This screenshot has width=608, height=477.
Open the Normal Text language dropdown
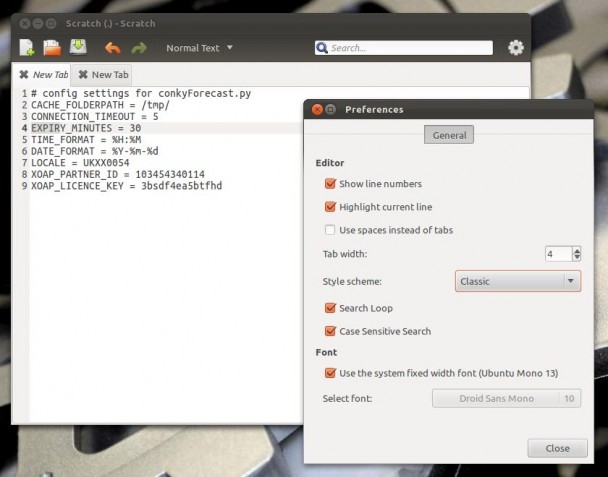(199, 48)
